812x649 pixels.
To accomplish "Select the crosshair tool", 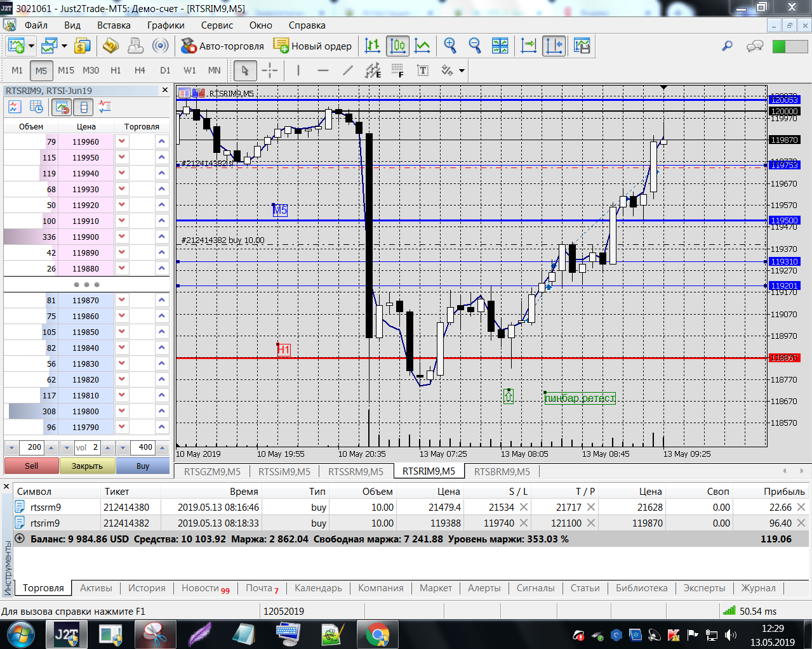I will coord(270,70).
